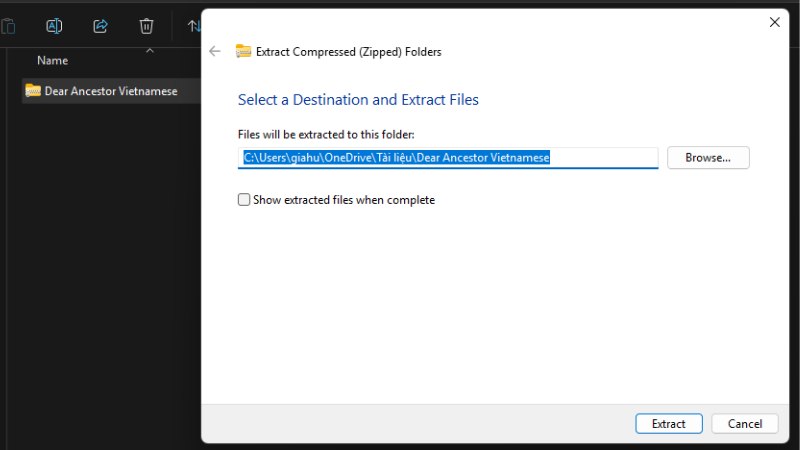800x450 pixels.
Task: Click the 'Extract Compressed (Zipped) Folders' title text
Action: (x=348, y=51)
